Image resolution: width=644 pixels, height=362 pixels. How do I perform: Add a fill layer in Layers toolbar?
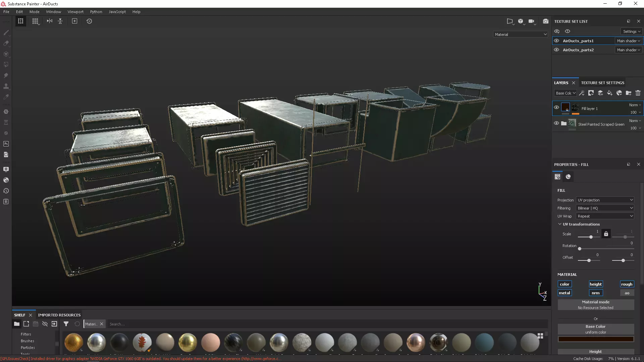[610, 93]
